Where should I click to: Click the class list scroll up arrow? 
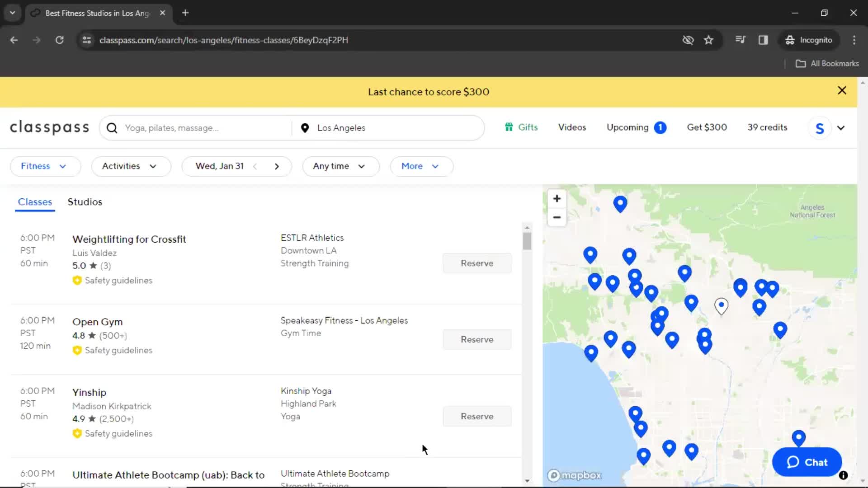tap(527, 227)
